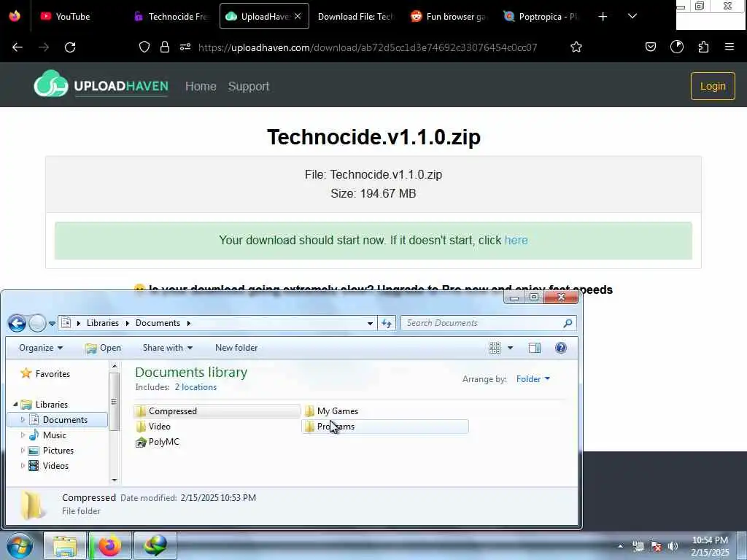Click the Login button
Image resolution: width=747 pixels, height=560 pixels.
(713, 86)
